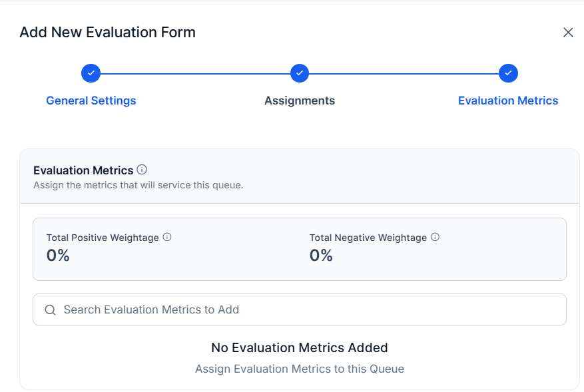
Task: Click the No Evaluation Metrics Added message
Action: pos(300,347)
